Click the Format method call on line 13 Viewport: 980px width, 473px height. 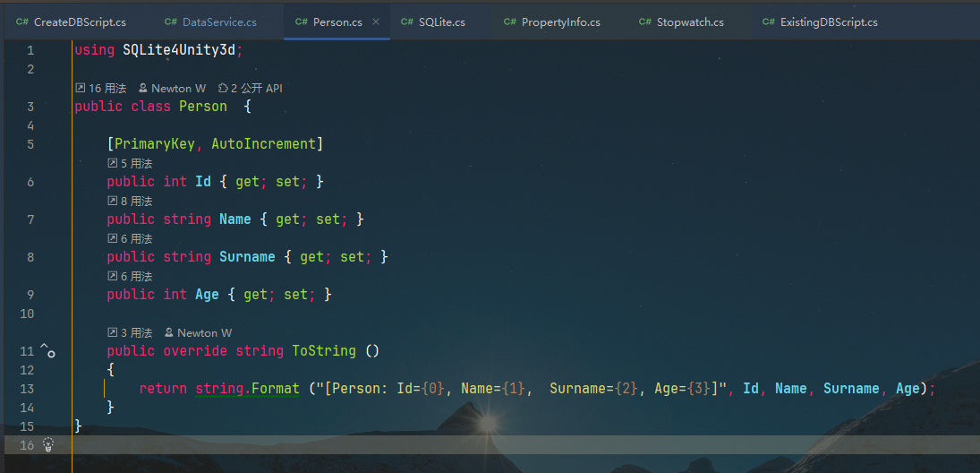[x=276, y=389]
